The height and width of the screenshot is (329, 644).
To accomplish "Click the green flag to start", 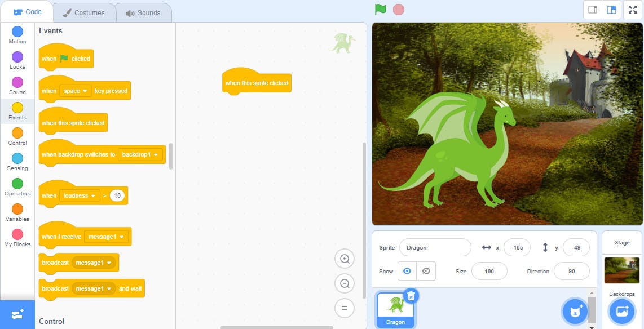I will point(380,10).
